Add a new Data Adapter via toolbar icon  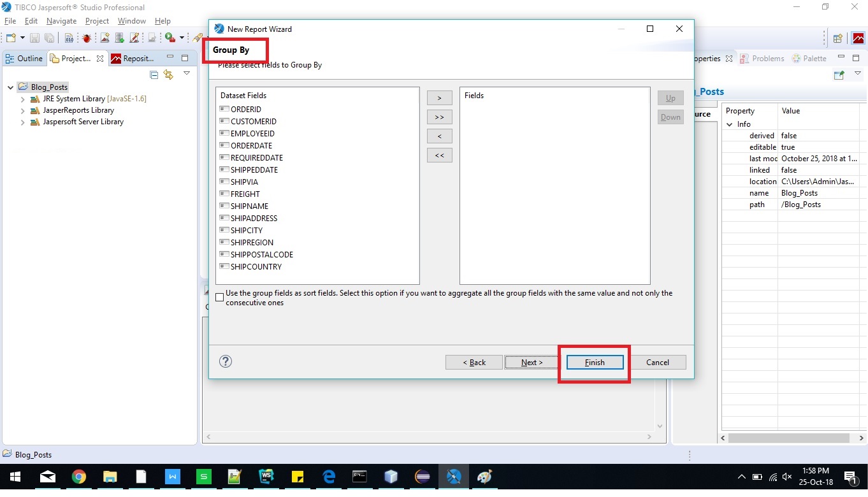120,38
